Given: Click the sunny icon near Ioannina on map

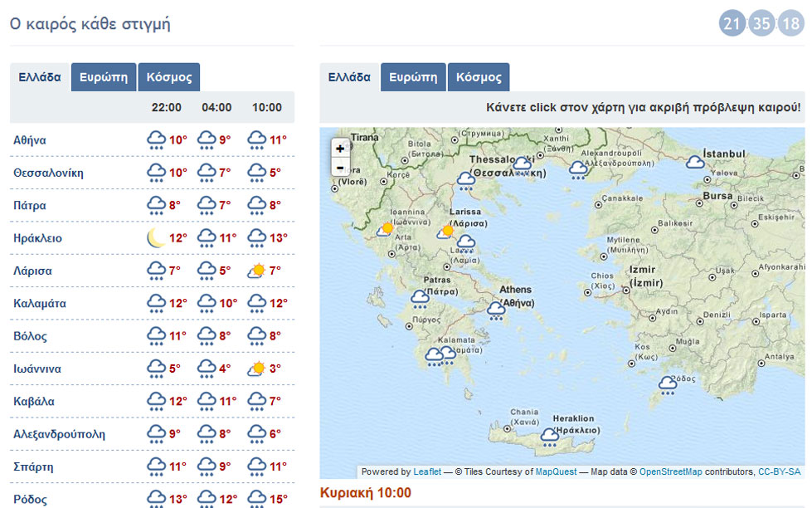Looking at the screenshot, I should (385, 228).
